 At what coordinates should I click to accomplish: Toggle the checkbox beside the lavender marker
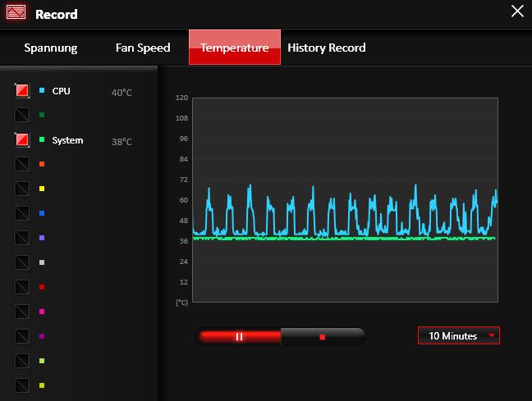point(22,238)
